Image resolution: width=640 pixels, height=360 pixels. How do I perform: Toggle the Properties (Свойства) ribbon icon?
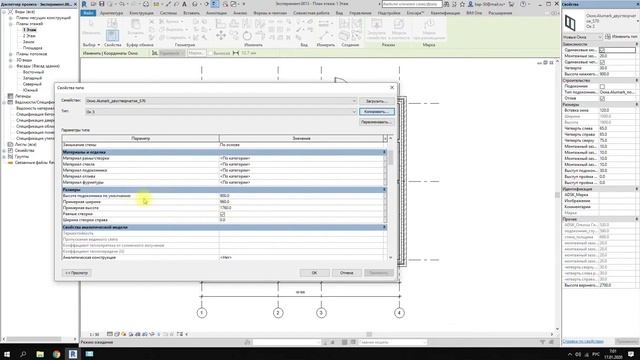[112, 35]
